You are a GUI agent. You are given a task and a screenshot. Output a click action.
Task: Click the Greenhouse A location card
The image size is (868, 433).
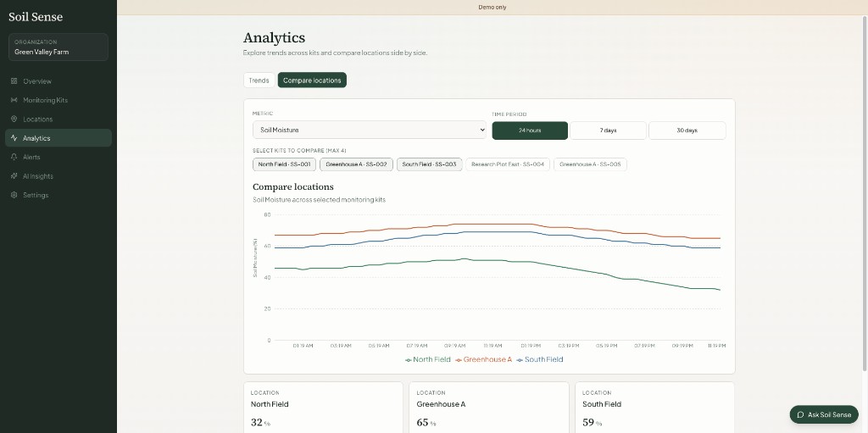coord(489,408)
